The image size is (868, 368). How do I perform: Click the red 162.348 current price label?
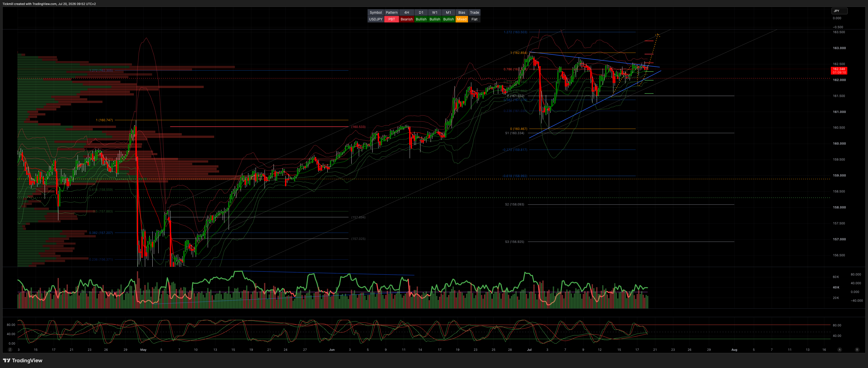pyautogui.click(x=839, y=70)
